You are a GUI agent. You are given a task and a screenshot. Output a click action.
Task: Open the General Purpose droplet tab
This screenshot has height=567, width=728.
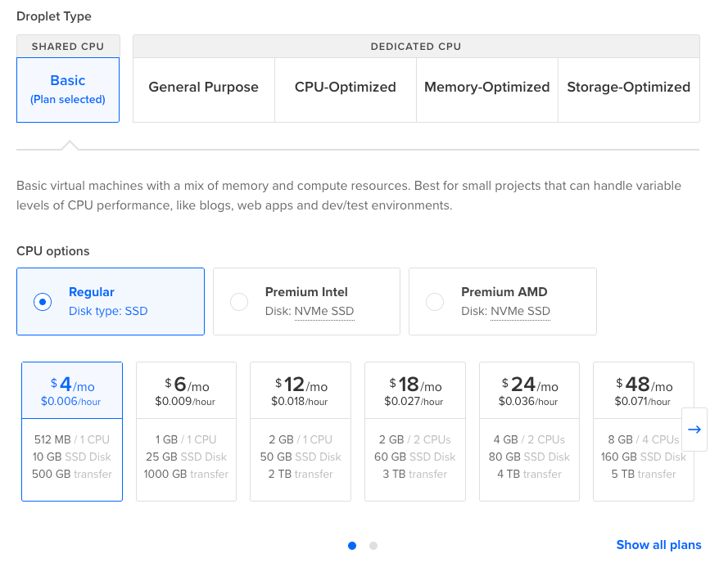click(x=203, y=88)
